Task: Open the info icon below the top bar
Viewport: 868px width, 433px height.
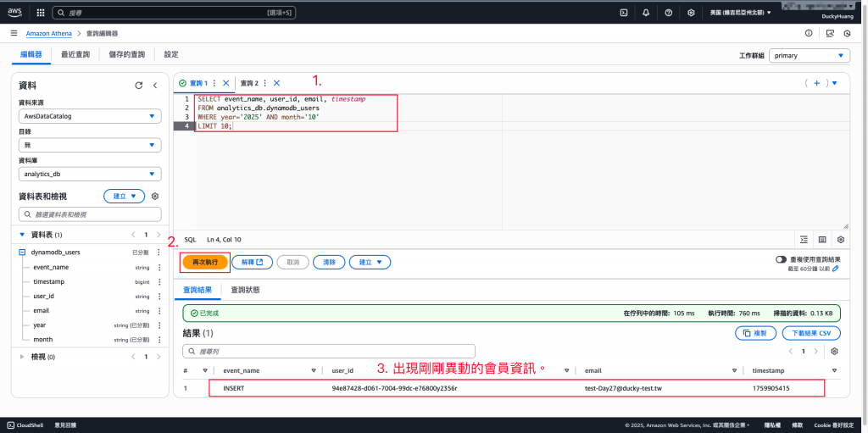Action: [x=809, y=33]
